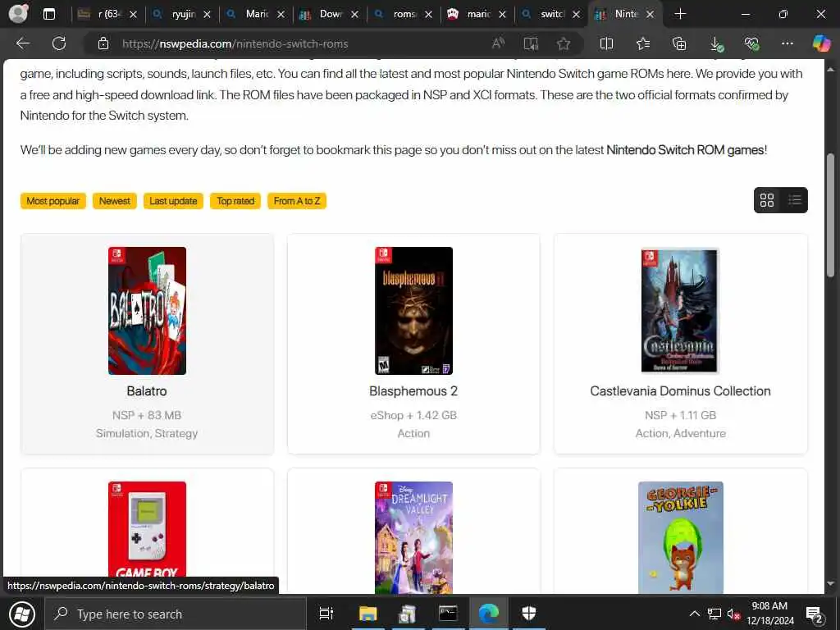This screenshot has width=840, height=630.
Task: Switch to grid view layout
Action: click(767, 200)
